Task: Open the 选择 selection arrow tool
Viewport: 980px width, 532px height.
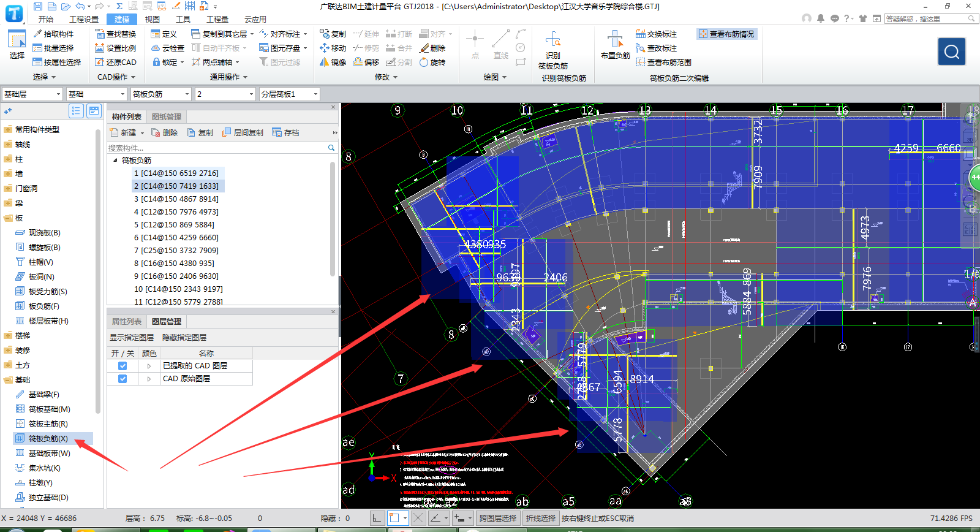Action: [x=17, y=45]
